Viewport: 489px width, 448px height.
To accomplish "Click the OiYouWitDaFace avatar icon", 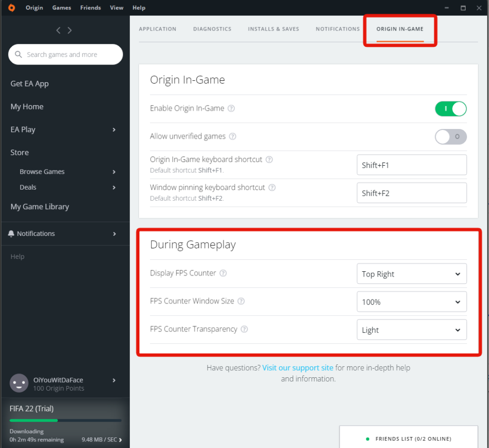I will [19, 383].
